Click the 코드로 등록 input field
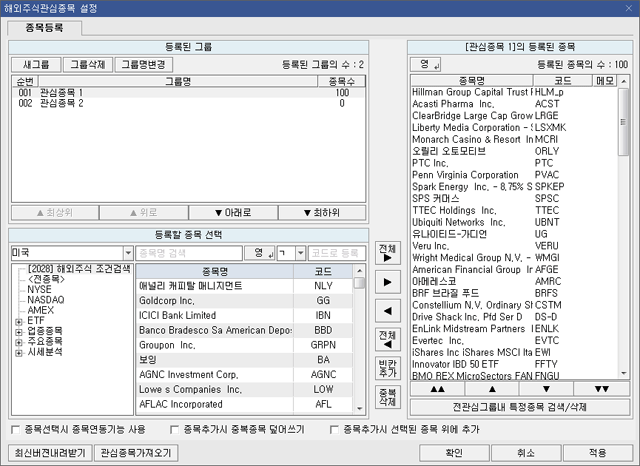This screenshot has height=466, width=640. [x=337, y=253]
